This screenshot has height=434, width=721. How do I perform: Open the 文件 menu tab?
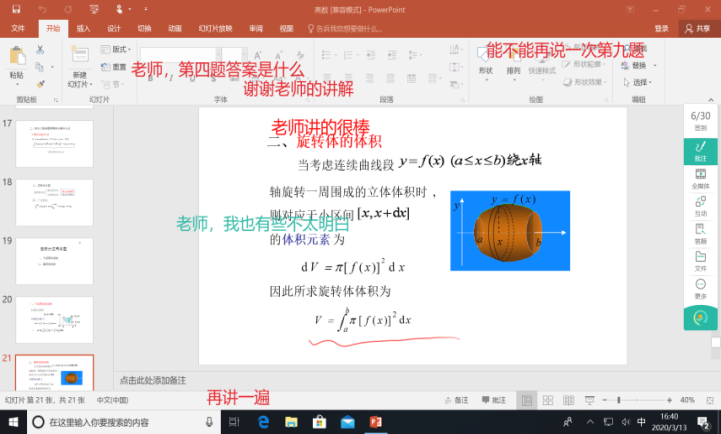(x=18, y=29)
